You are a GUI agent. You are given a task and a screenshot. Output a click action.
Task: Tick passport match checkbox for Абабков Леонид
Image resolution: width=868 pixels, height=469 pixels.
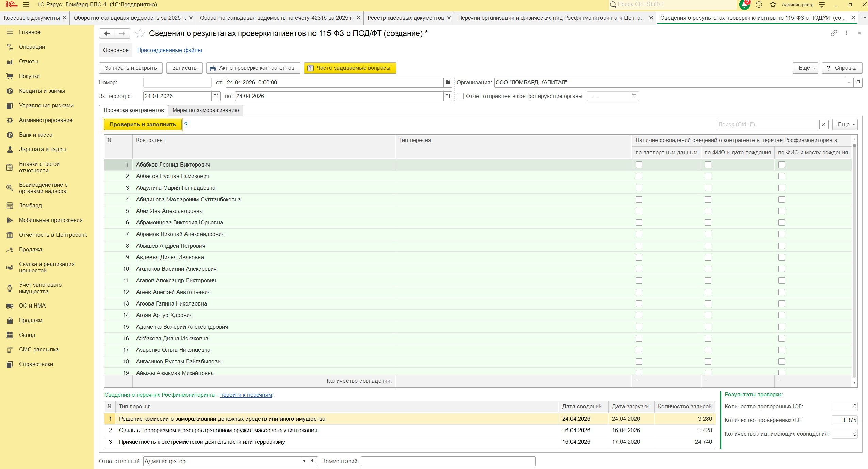(639, 165)
